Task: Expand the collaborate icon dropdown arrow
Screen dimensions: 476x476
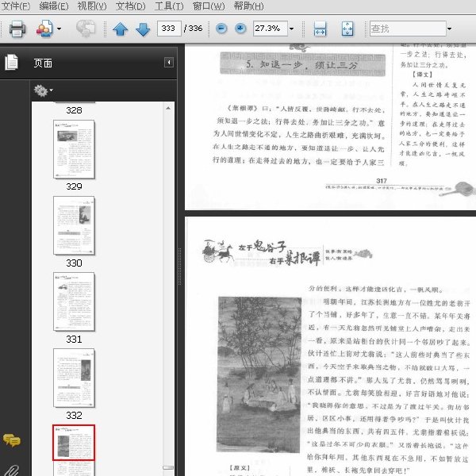Action: pyautogui.click(x=59, y=29)
